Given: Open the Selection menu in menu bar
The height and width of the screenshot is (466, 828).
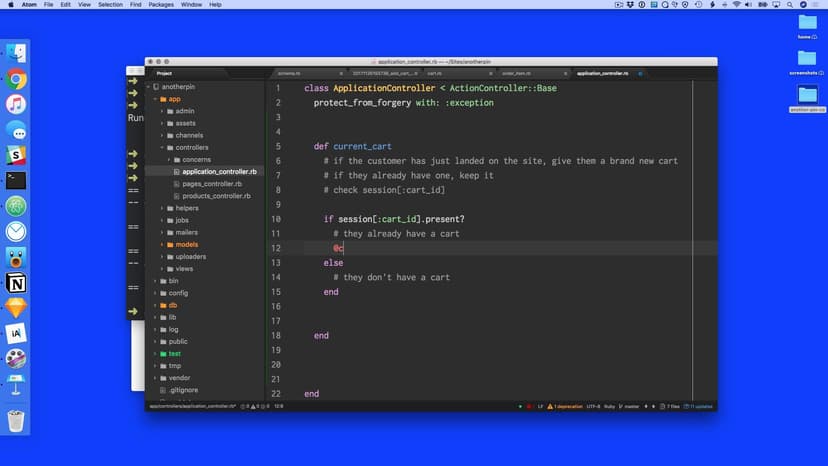Looking at the screenshot, I should point(111,5).
